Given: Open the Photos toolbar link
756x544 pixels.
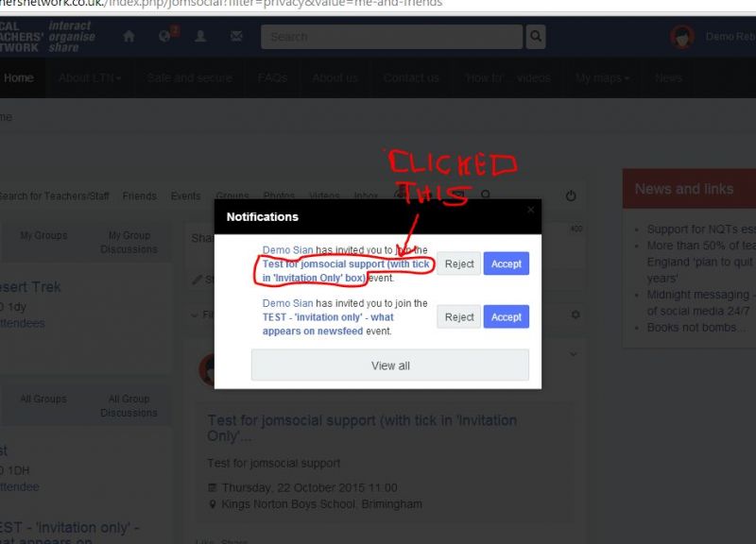Looking at the screenshot, I should point(279,196).
